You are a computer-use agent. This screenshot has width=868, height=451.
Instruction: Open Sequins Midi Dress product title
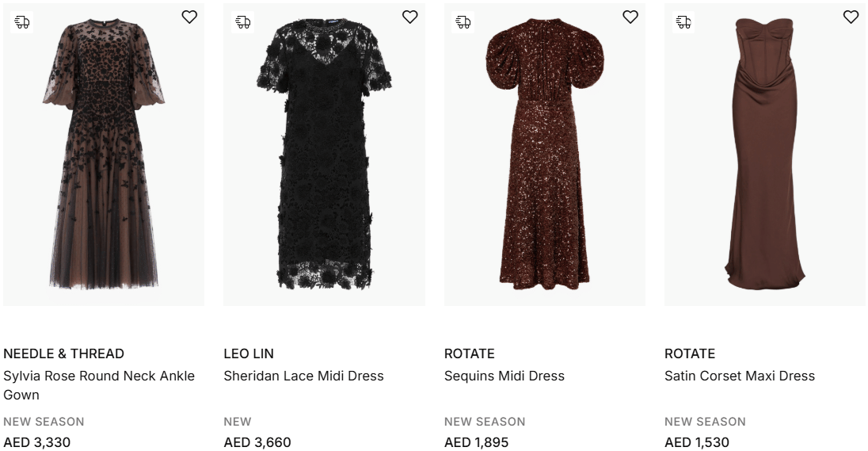pos(504,376)
